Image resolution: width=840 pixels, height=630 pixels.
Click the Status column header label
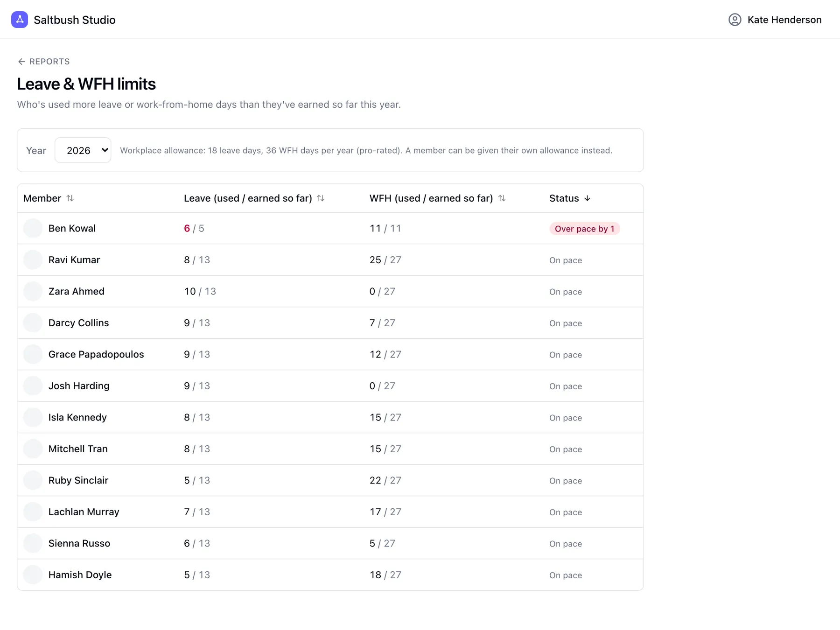[564, 198]
